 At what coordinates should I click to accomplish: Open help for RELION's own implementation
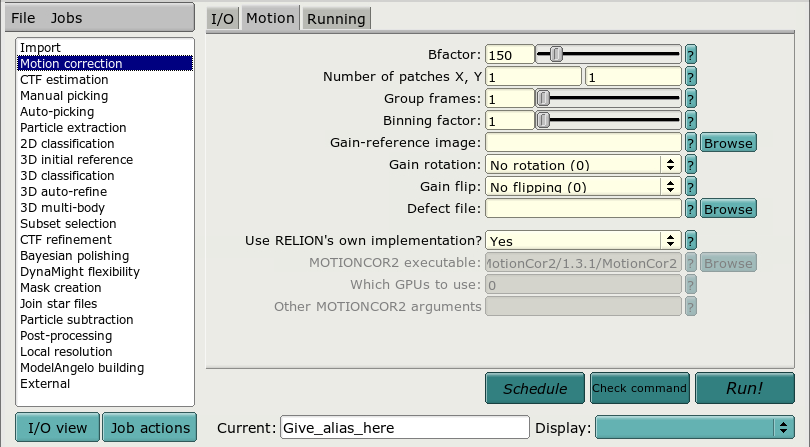coord(691,241)
